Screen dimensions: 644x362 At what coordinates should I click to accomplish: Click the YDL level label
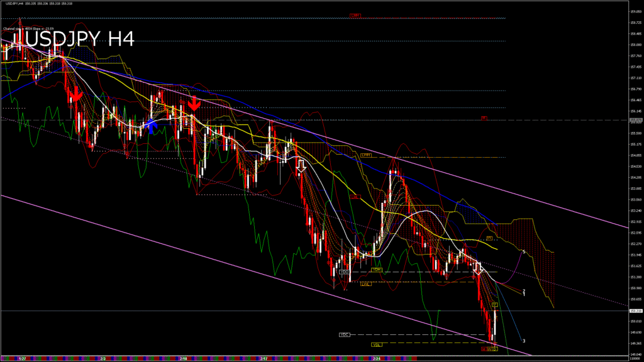point(376,344)
